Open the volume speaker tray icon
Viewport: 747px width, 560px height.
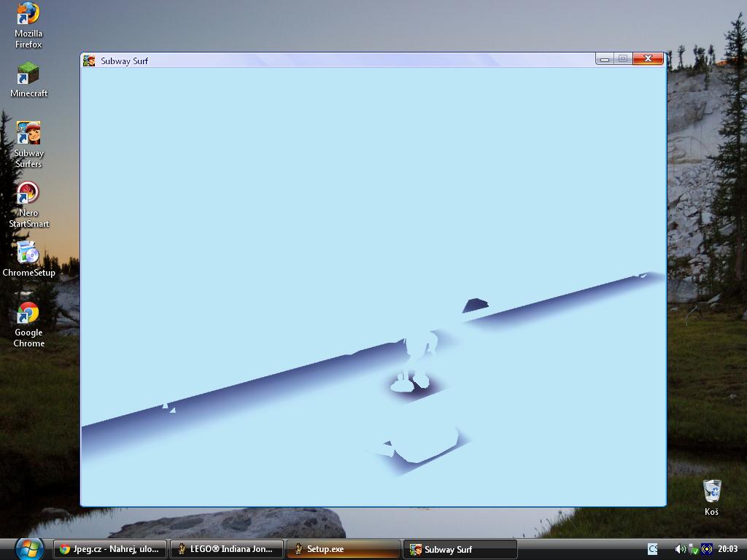pos(681,549)
